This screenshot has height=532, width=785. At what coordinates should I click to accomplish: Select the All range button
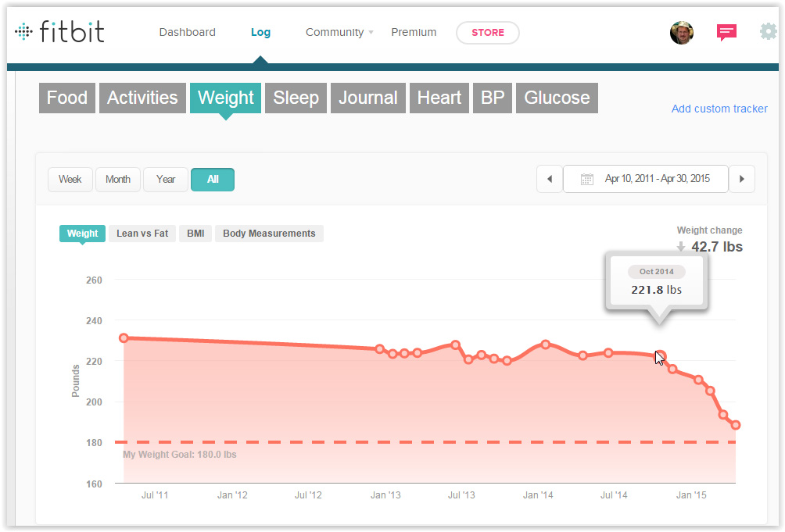pos(213,180)
